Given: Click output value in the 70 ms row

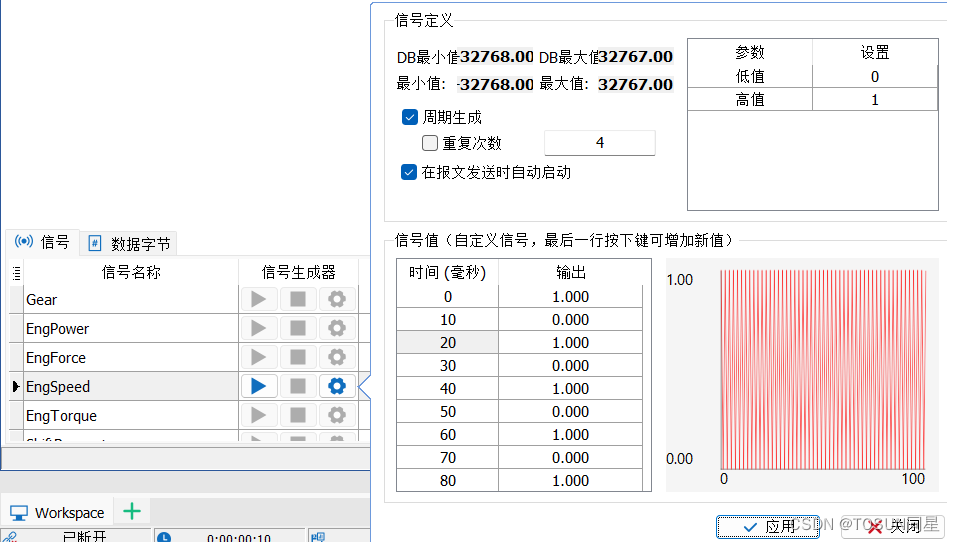Looking at the screenshot, I should pyautogui.click(x=571, y=458).
